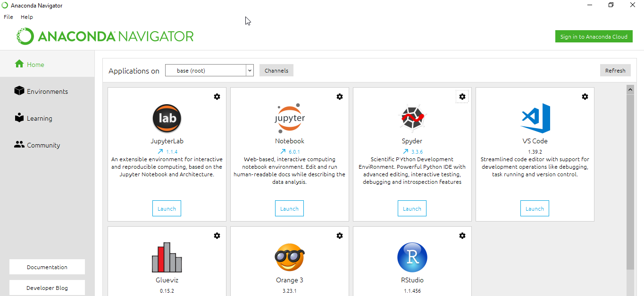
Task: Launch JupyterLab
Action: [167, 208]
